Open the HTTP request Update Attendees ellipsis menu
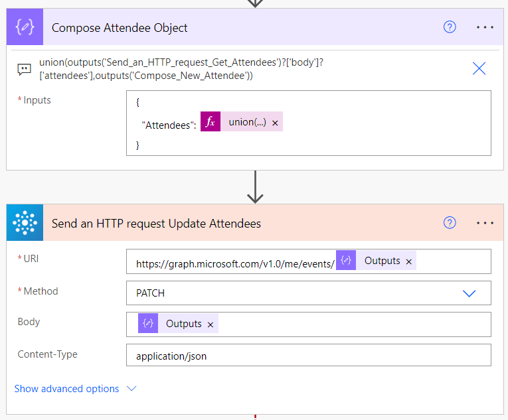 coord(485,223)
